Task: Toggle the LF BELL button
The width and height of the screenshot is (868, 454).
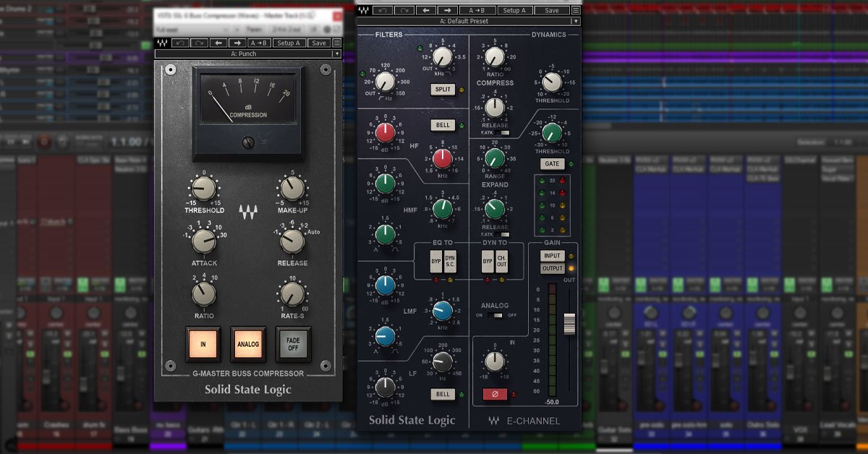Action: coord(442,394)
